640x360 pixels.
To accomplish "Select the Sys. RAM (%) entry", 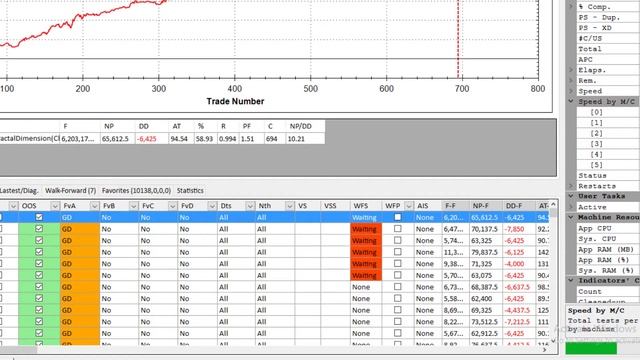I will click(605, 270).
